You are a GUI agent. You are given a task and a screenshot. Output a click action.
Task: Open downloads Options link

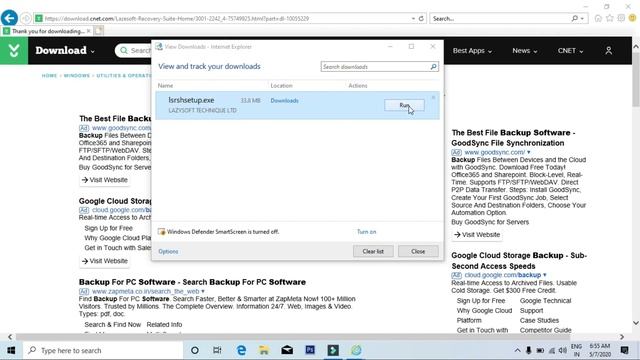(168, 251)
